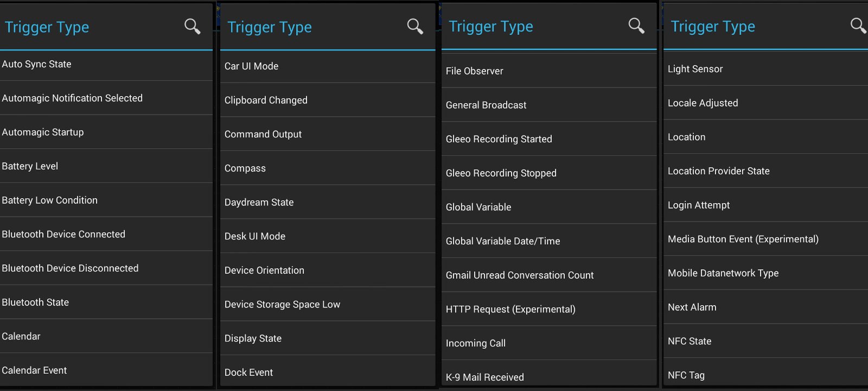Viewport: 868px width, 391px height.
Task: Click search icon above File Observer list
Action: pyautogui.click(x=636, y=26)
